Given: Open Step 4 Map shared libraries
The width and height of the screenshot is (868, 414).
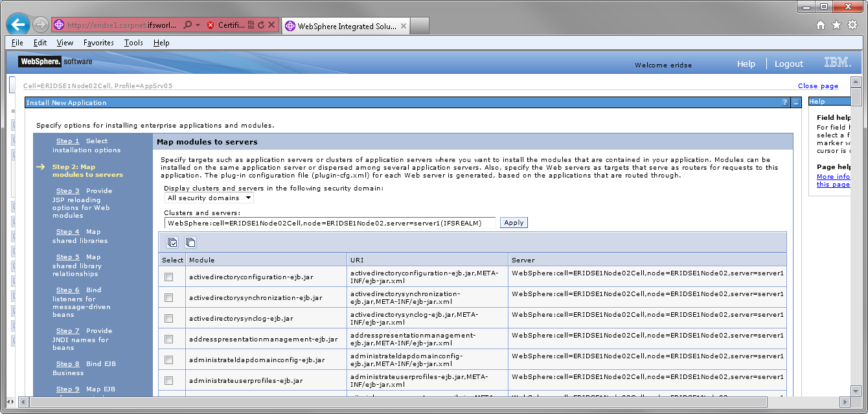Looking at the screenshot, I should coord(67,231).
